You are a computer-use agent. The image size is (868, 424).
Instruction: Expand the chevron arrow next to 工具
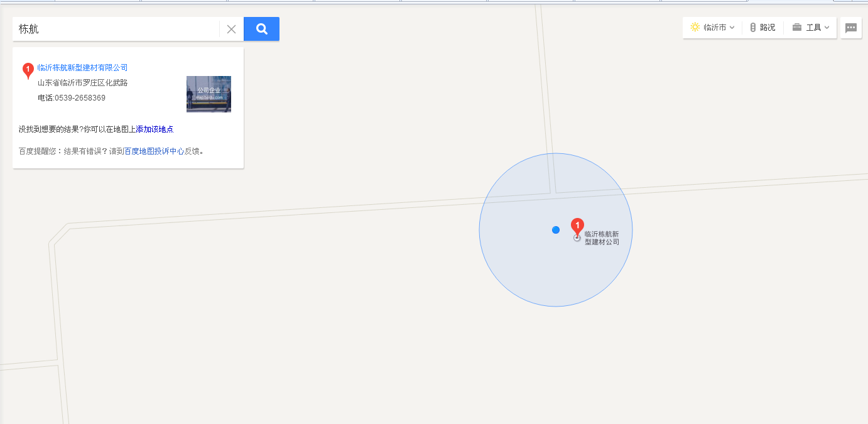tap(827, 28)
